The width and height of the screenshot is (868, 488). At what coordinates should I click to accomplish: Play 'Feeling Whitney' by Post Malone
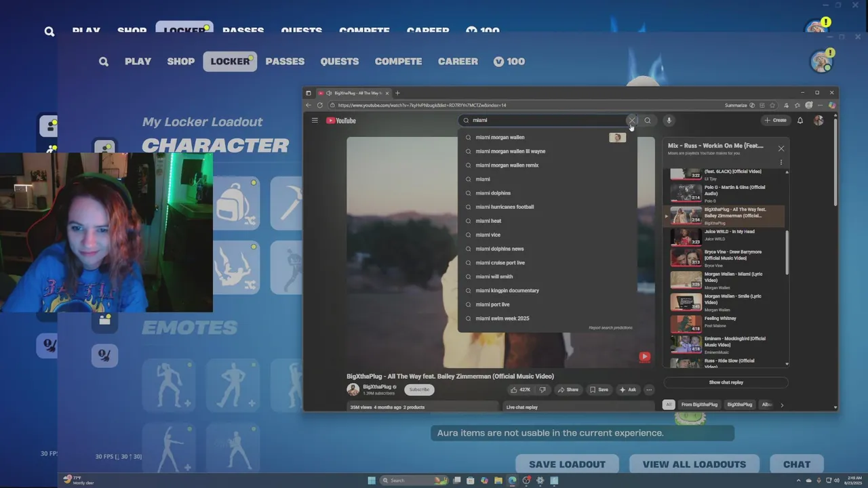[x=726, y=323]
